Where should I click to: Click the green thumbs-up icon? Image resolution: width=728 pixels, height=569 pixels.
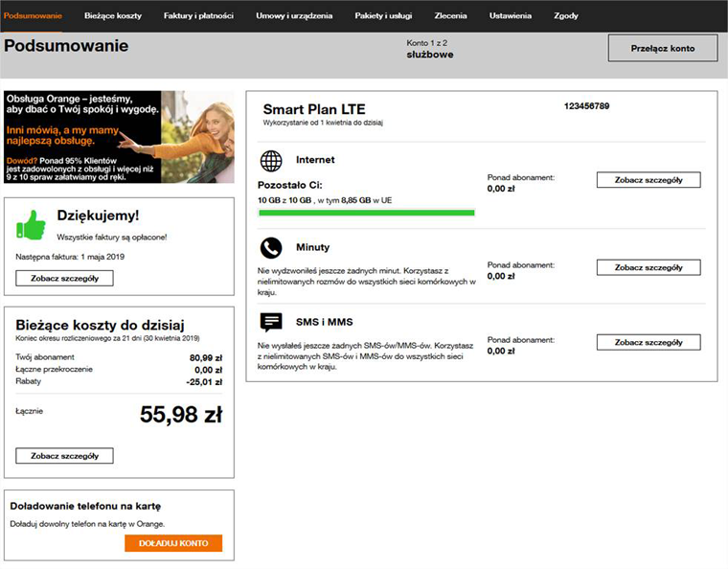tap(32, 225)
